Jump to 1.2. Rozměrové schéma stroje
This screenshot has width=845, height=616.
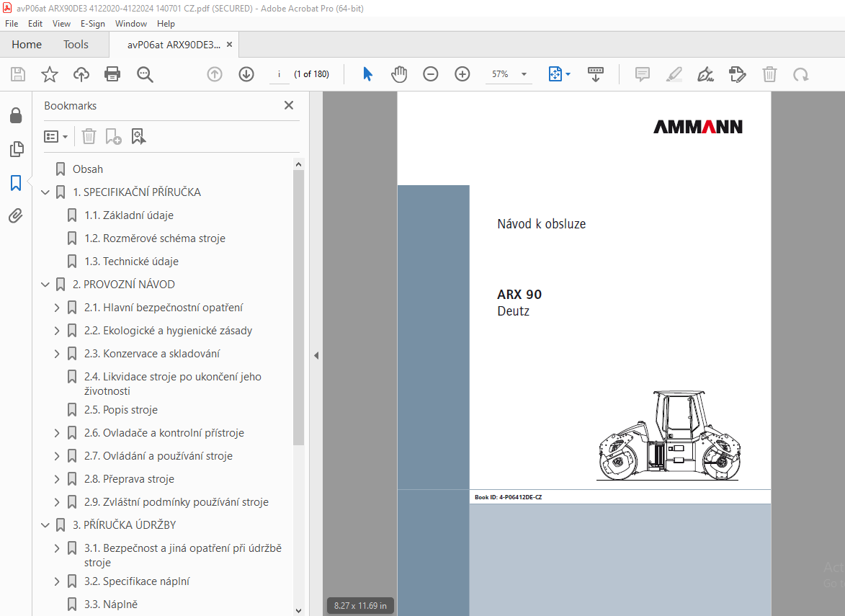[x=155, y=238]
